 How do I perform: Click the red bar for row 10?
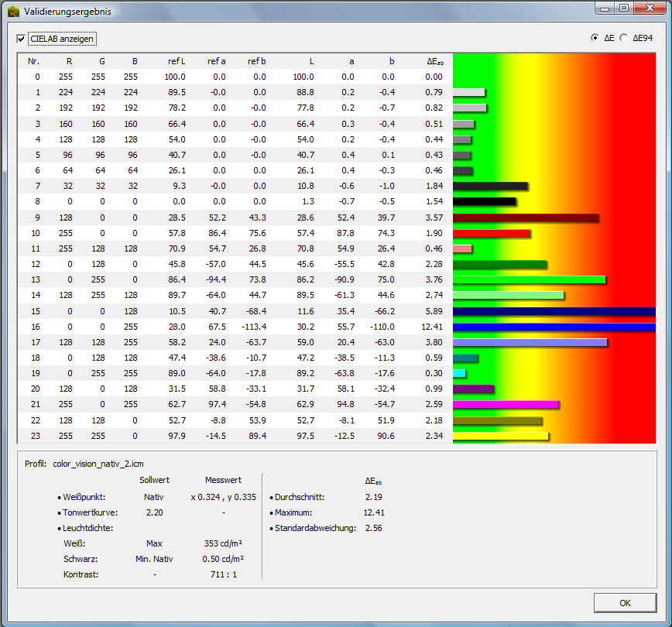(491, 233)
